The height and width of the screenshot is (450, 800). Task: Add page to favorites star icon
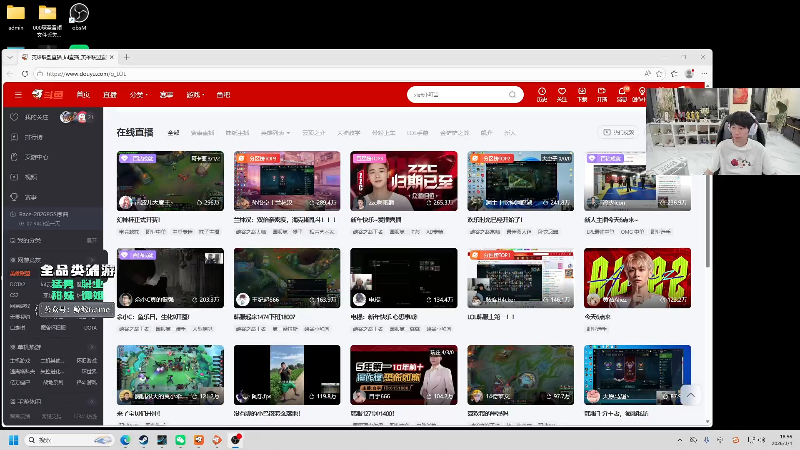click(x=659, y=74)
